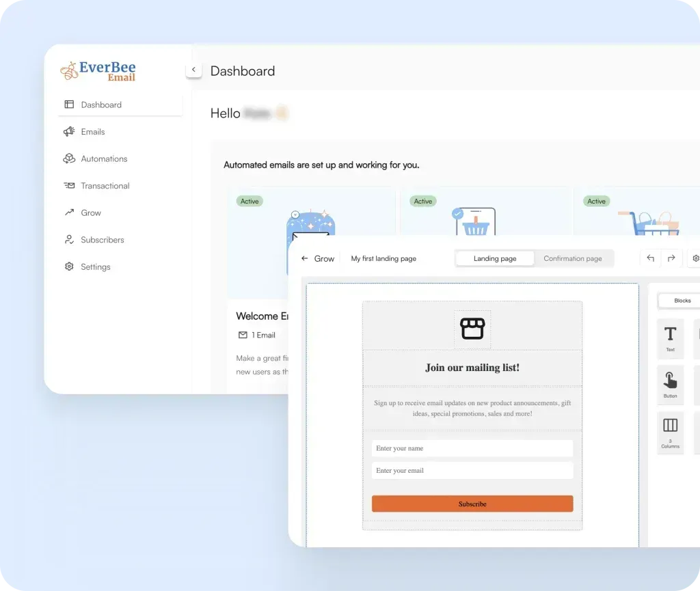This screenshot has width=700, height=591.
Task: Click the Enter your name field
Action: click(472, 448)
